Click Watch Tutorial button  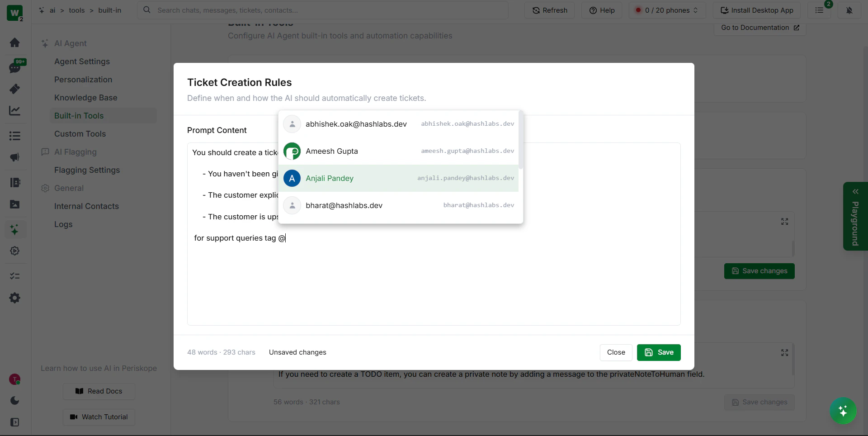click(99, 417)
